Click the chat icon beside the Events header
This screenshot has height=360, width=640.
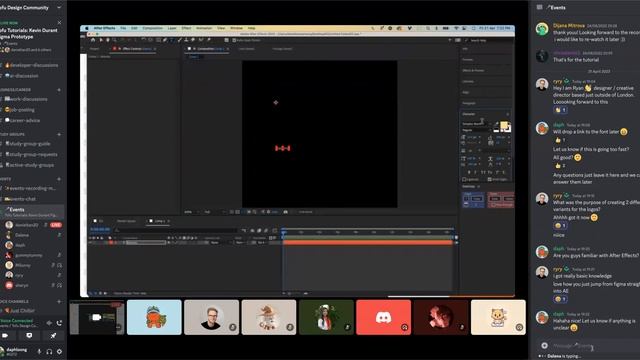pos(540,7)
